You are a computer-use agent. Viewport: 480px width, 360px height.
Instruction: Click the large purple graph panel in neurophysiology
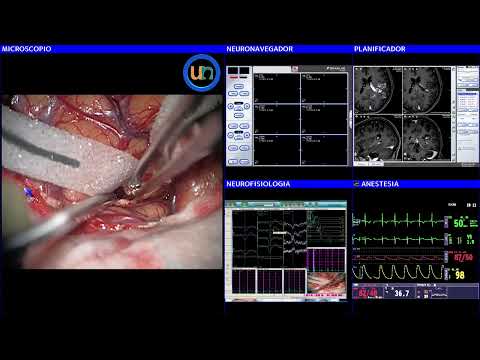coord(326,260)
